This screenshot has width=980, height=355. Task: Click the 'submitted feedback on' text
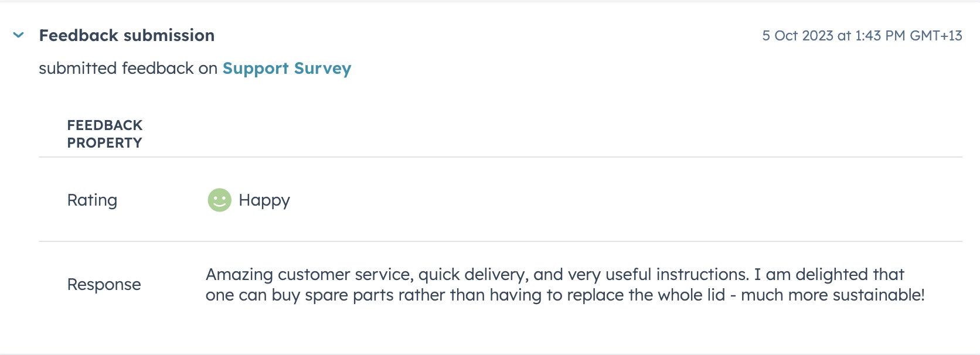click(128, 69)
